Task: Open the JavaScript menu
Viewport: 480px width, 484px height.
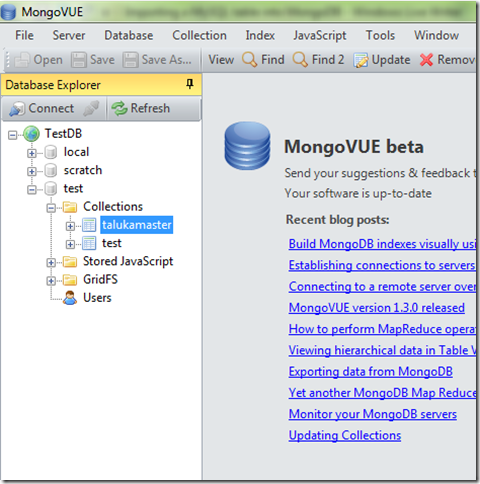Action: (x=320, y=35)
